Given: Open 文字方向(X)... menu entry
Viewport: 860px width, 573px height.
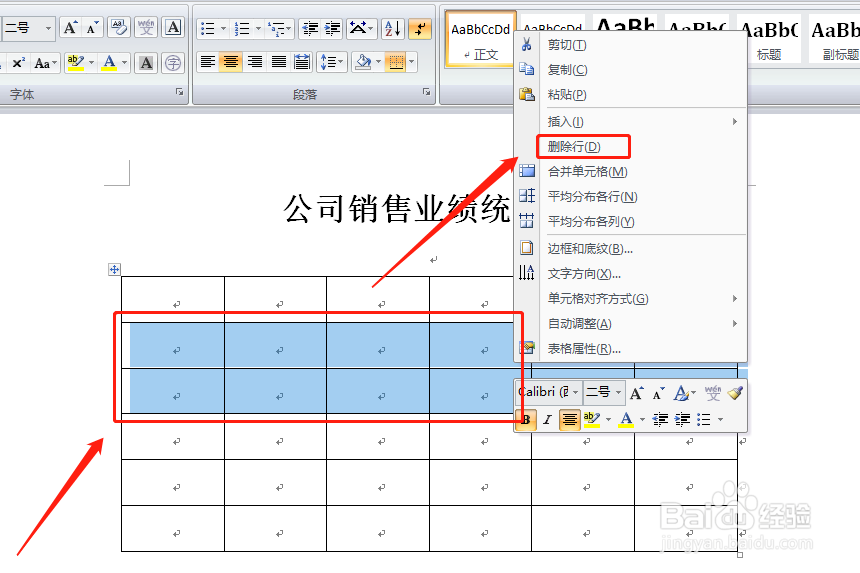Looking at the screenshot, I should click(x=631, y=274).
